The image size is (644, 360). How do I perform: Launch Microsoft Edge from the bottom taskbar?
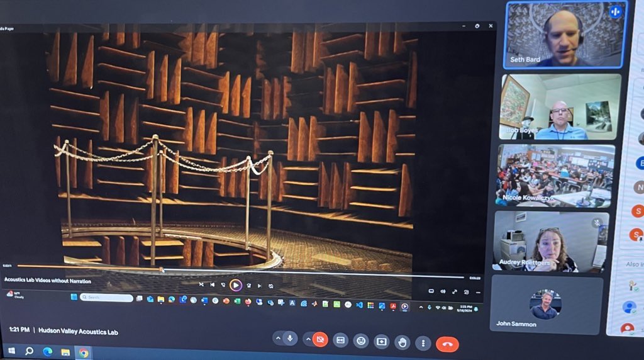[47, 352]
